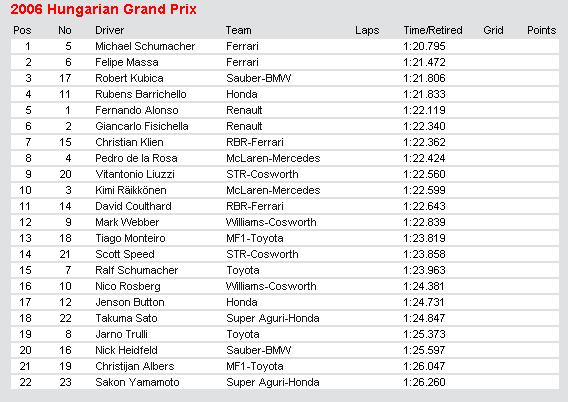
Task: Click the Points column header
Action: (x=542, y=30)
